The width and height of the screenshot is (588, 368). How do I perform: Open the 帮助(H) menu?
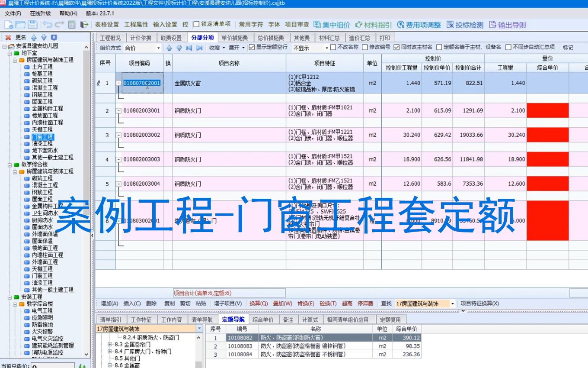68,13
